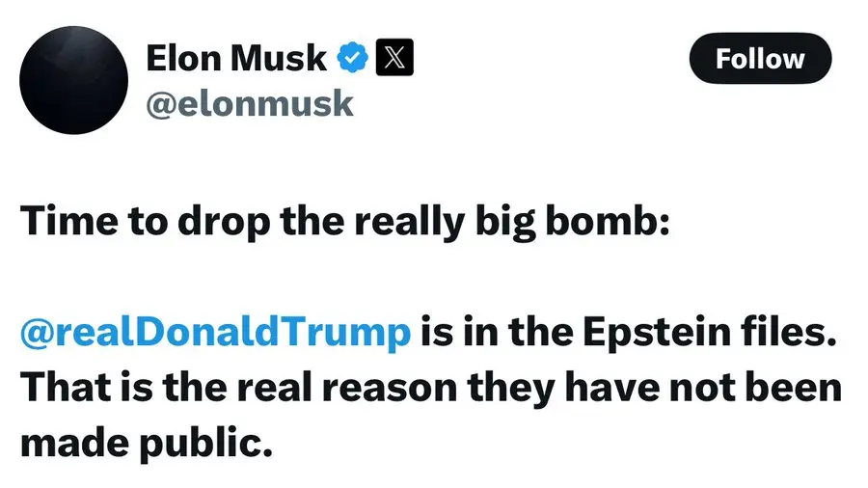Open the @realDonaldTrump mention link

214,332
